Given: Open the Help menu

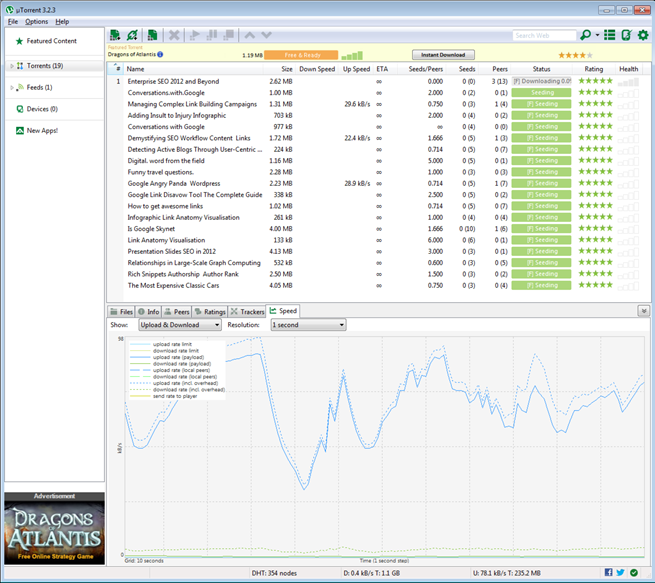Looking at the screenshot, I should 62,21.
